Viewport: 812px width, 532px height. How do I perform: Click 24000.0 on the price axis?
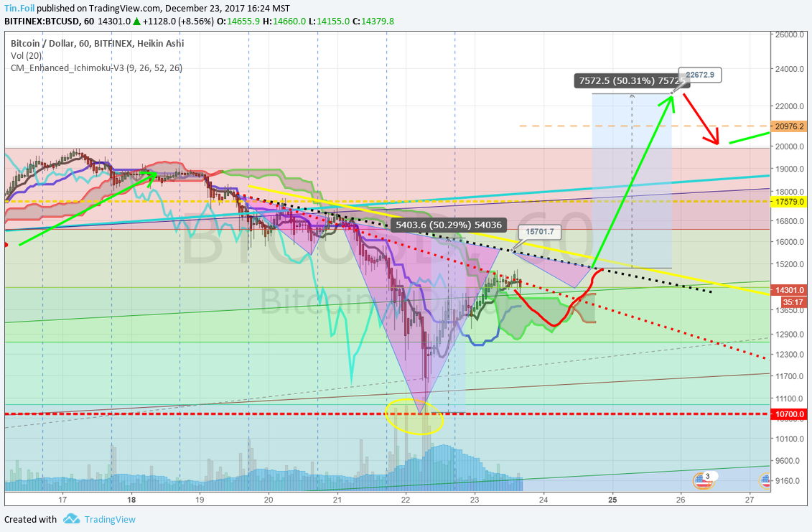click(790, 69)
